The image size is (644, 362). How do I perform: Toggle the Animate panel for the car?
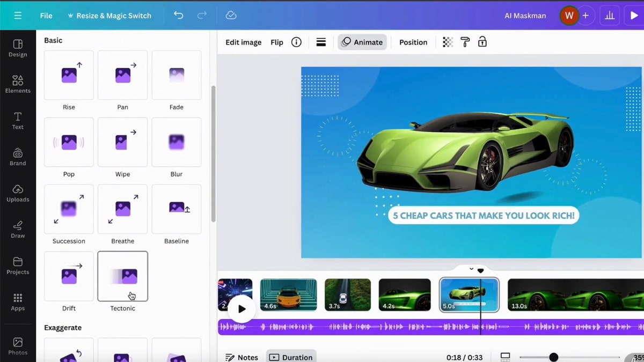click(x=362, y=42)
